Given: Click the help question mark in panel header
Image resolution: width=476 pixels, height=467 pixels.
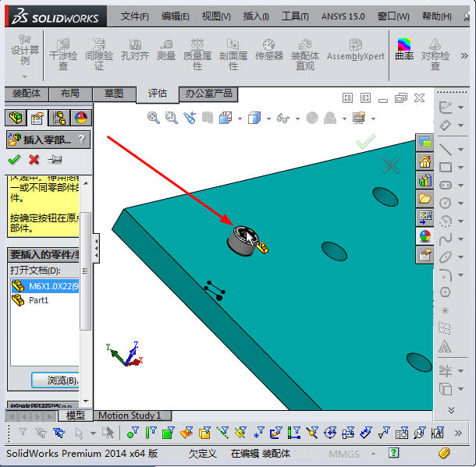Looking at the screenshot, I should tap(81, 140).
